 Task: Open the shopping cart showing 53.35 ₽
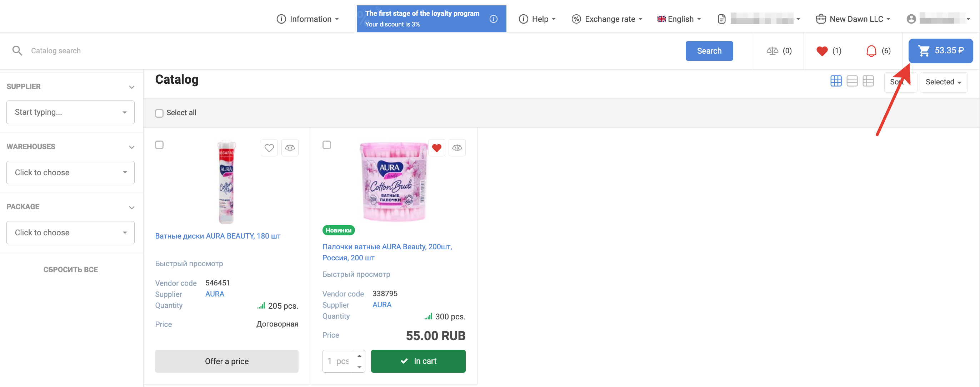[x=940, y=51]
